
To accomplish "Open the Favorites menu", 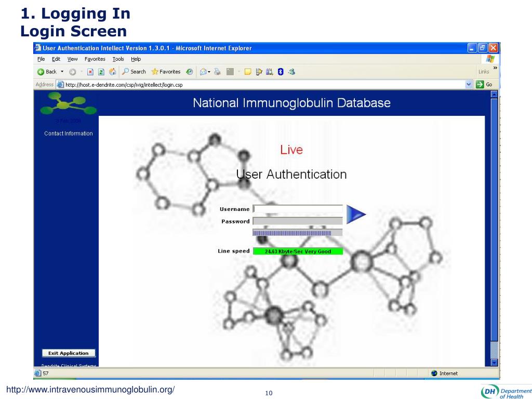I will click(95, 59).
